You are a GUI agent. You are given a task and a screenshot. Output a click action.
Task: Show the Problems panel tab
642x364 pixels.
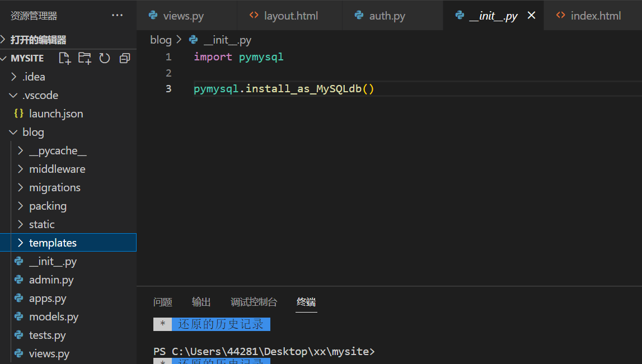[163, 302]
